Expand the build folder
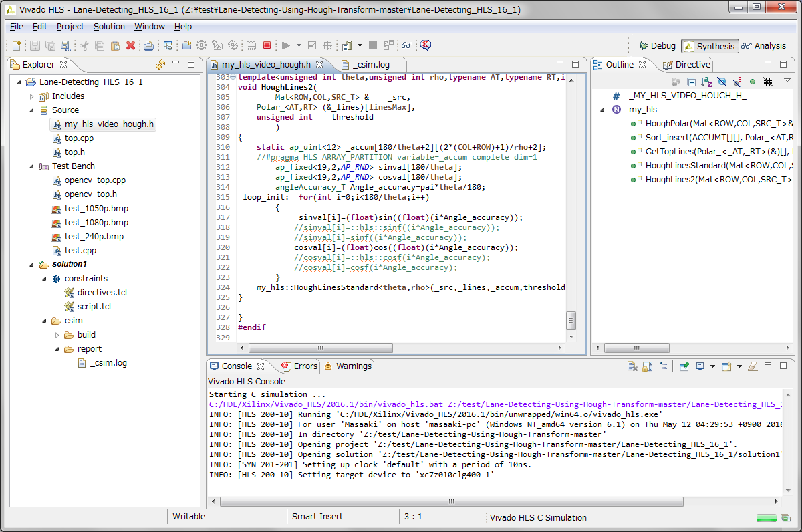This screenshot has height=532, width=802. pos(56,335)
